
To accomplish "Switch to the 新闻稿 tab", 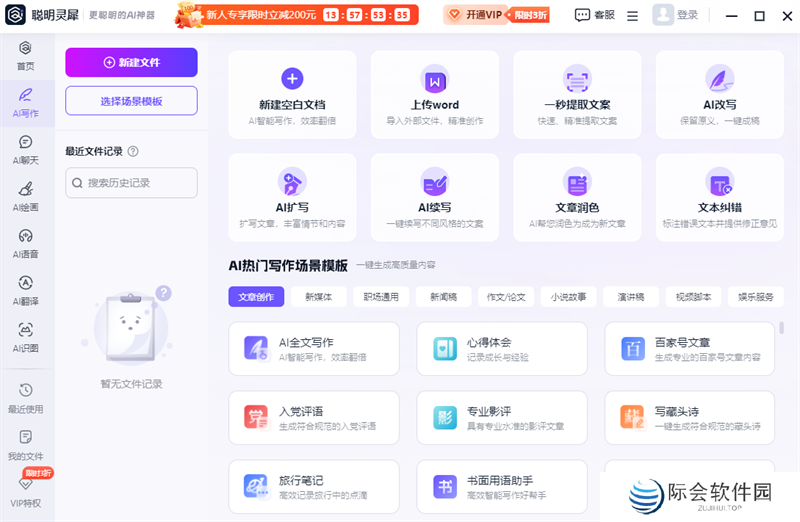I will tap(443, 296).
